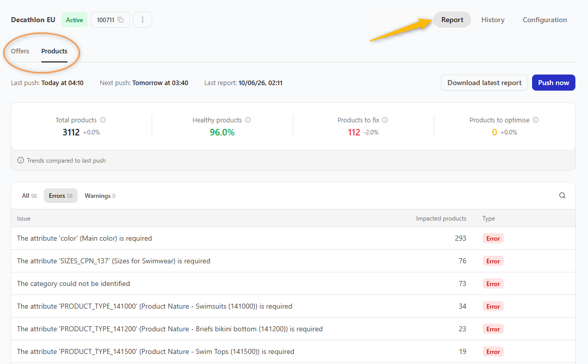Show info tooltip for Total products
Image resolution: width=588 pixels, height=364 pixels.
point(103,120)
